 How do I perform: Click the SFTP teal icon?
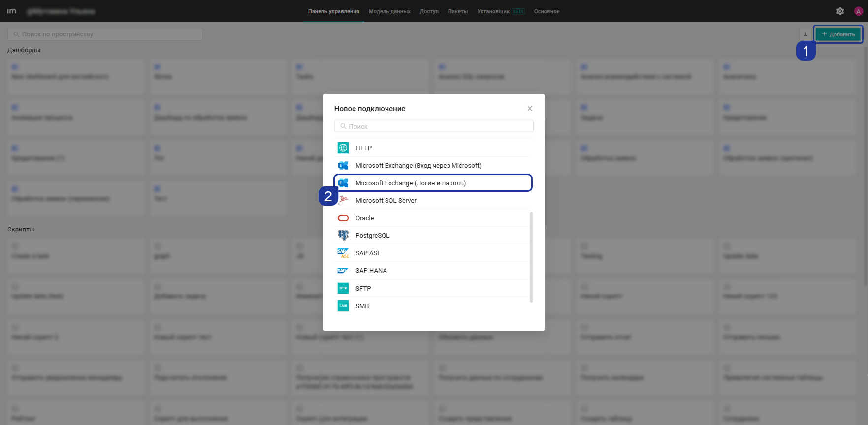click(343, 288)
